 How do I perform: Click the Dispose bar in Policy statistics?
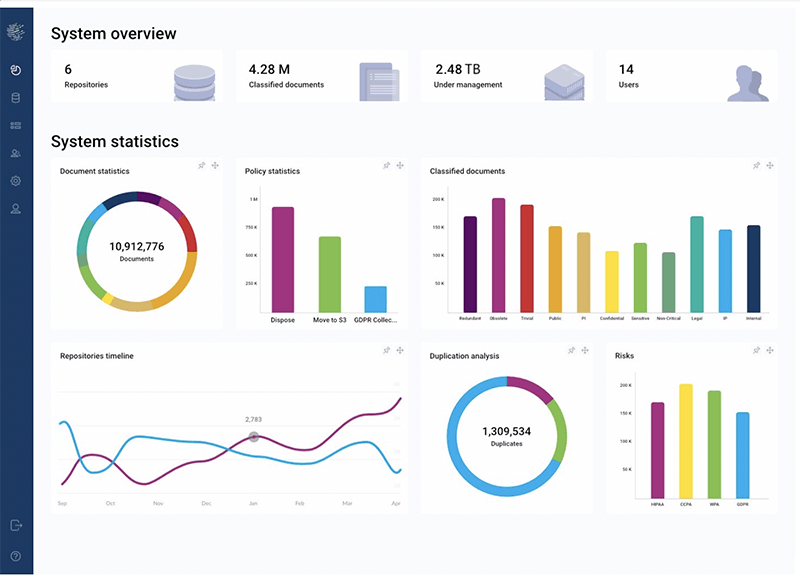283,260
